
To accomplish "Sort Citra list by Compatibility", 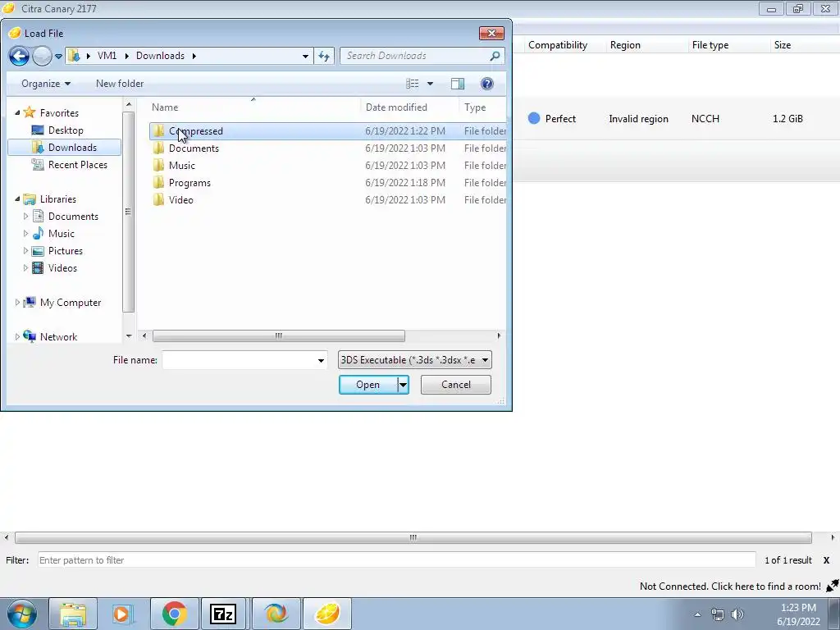I will tap(558, 45).
